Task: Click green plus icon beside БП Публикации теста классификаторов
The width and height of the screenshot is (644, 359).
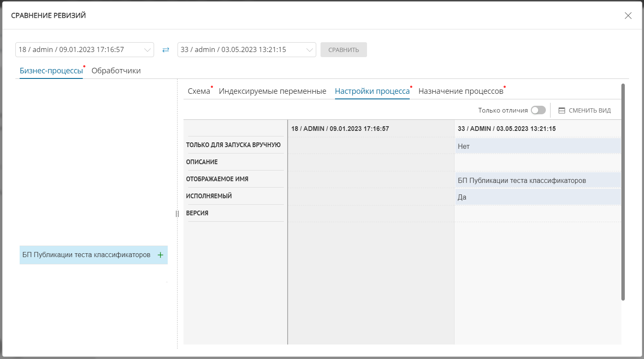Action: (x=160, y=255)
